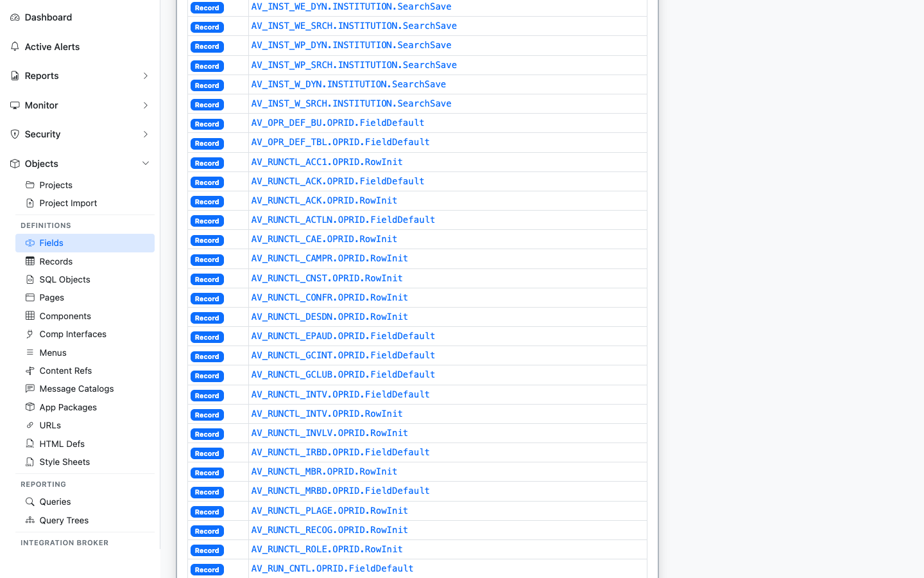Image resolution: width=924 pixels, height=578 pixels.
Task: Open AV_RUNCTL_CNST.OPRID.RowInit link
Action: point(327,278)
